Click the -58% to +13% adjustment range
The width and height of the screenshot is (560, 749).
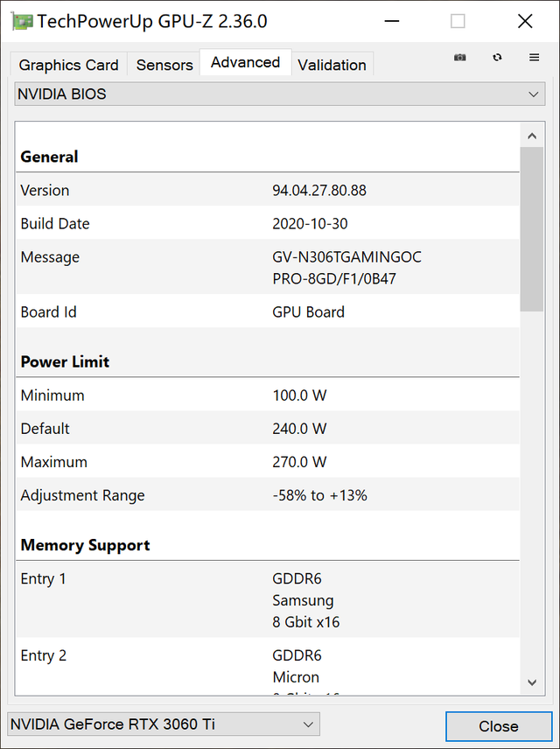319,495
